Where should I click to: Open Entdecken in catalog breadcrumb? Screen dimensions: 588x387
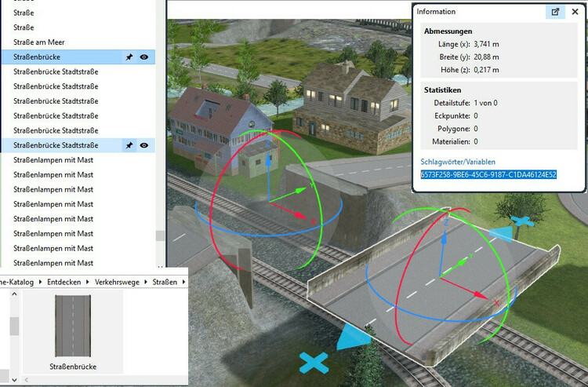(64, 282)
